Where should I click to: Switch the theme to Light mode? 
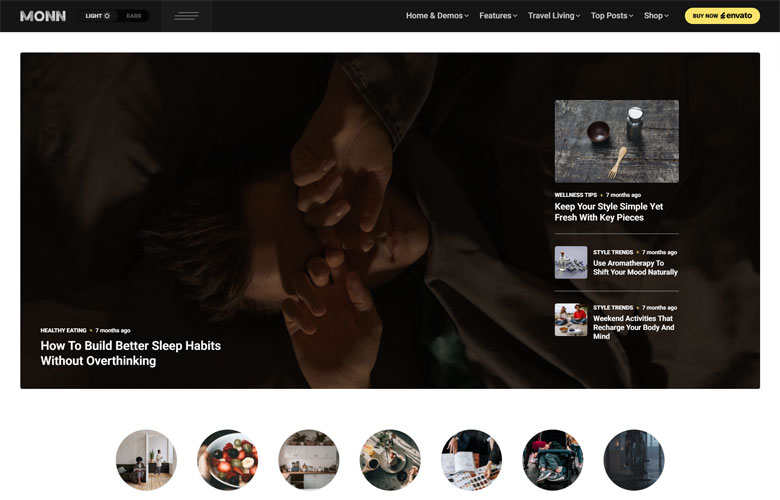pos(97,16)
